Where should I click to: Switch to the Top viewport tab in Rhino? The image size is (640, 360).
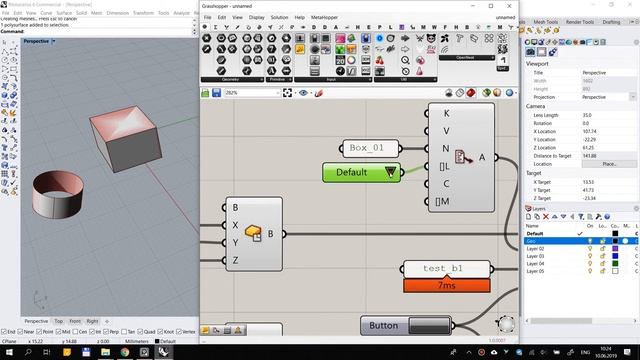[x=58, y=322]
